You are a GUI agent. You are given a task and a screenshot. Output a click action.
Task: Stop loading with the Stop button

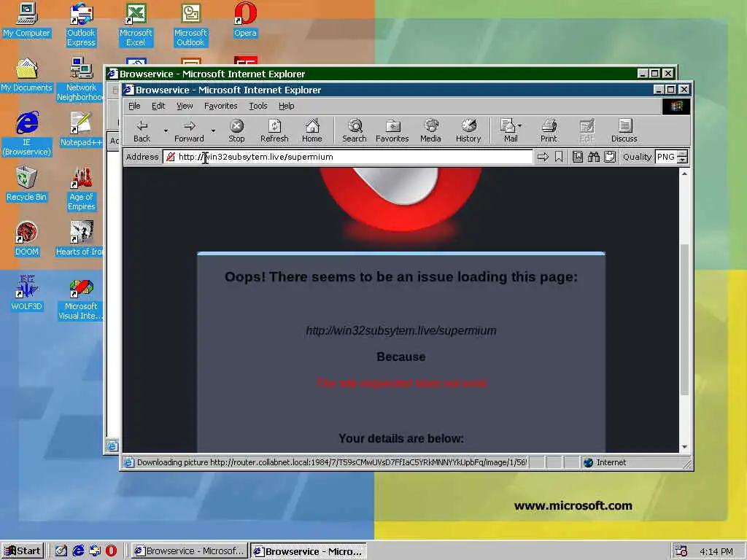click(x=236, y=131)
